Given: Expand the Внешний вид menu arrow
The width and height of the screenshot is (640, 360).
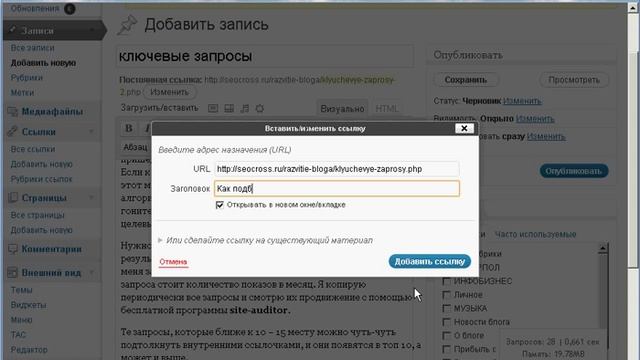Looking at the screenshot, I should tap(91, 272).
